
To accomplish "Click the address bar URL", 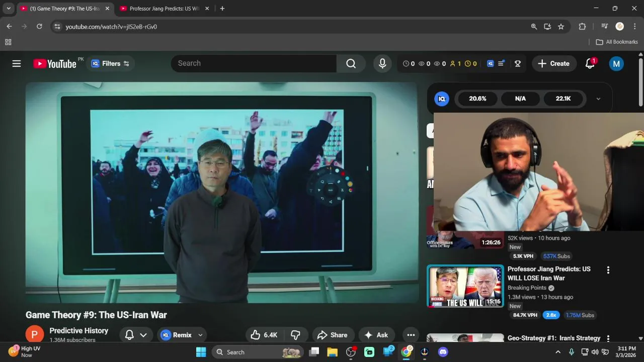I will click(111, 27).
